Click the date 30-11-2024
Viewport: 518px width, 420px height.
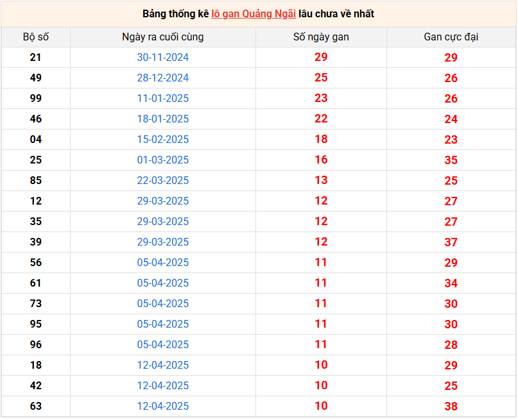[x=162, y=58]
